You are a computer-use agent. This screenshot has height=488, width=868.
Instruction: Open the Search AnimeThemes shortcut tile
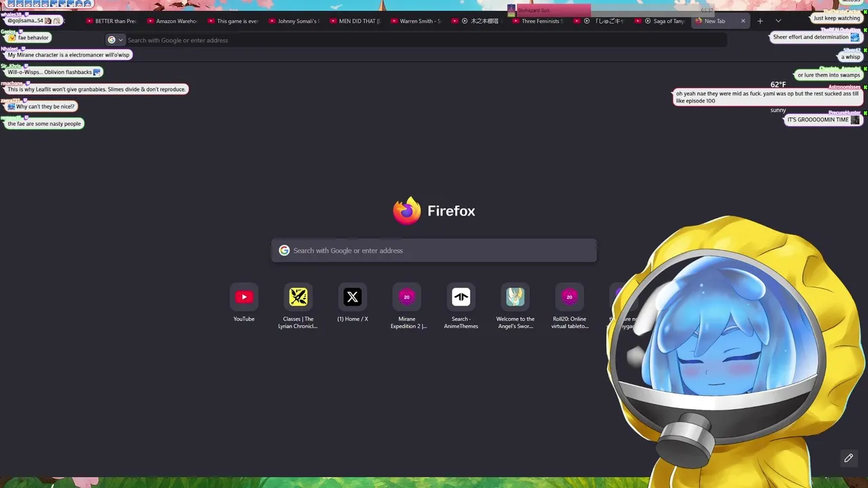point(461,306)
